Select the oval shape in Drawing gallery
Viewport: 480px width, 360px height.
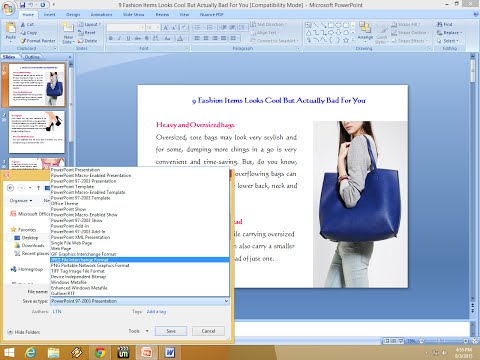(x=339, y=25)
